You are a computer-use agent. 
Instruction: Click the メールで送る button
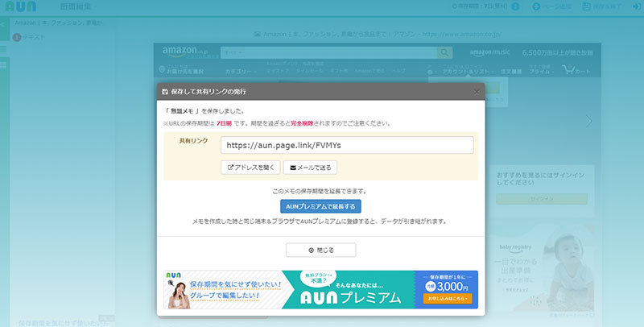[x=310, y=168]
